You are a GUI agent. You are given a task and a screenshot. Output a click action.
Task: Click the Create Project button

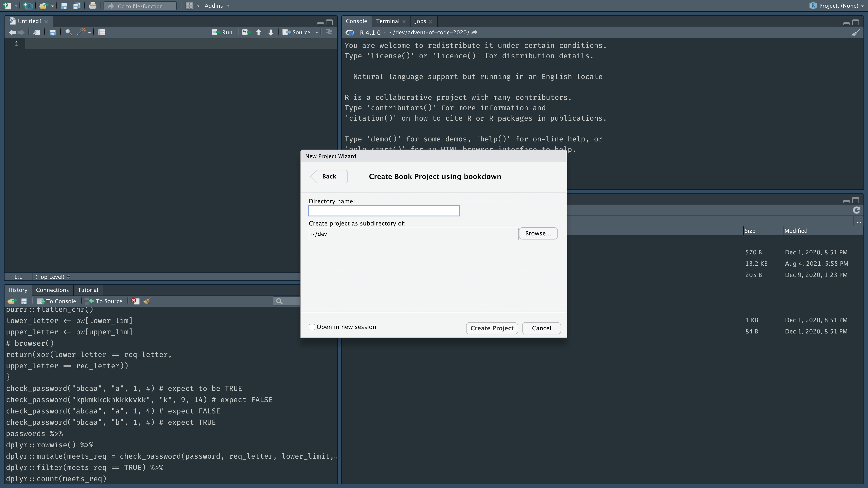pyautogui.click(x=492, y=328)
